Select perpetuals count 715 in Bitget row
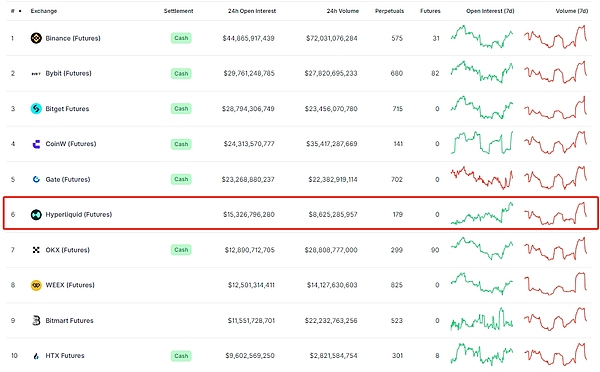Screen dimensions: 600x372 pos(398,109)
